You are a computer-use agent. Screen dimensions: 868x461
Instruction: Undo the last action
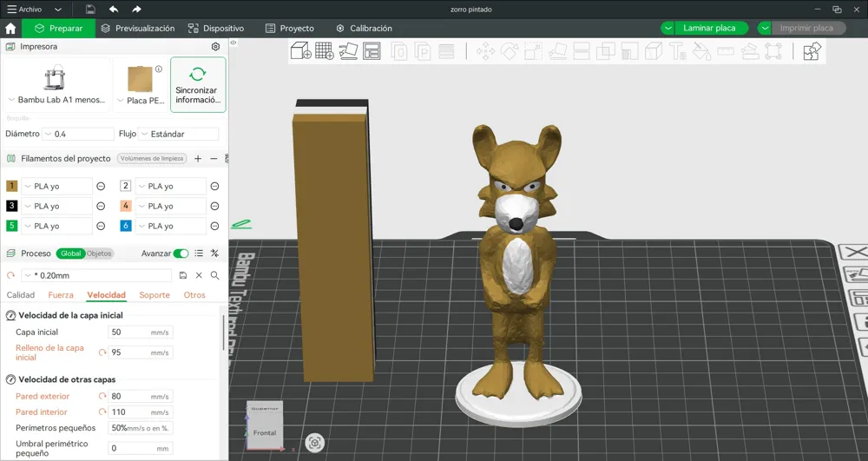click(x=114, y=10)
